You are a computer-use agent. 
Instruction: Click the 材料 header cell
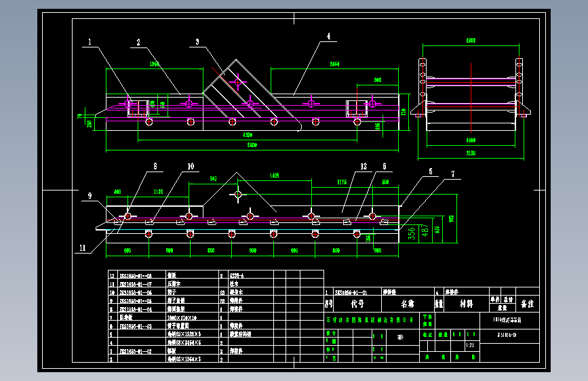[x=466, y=303]
